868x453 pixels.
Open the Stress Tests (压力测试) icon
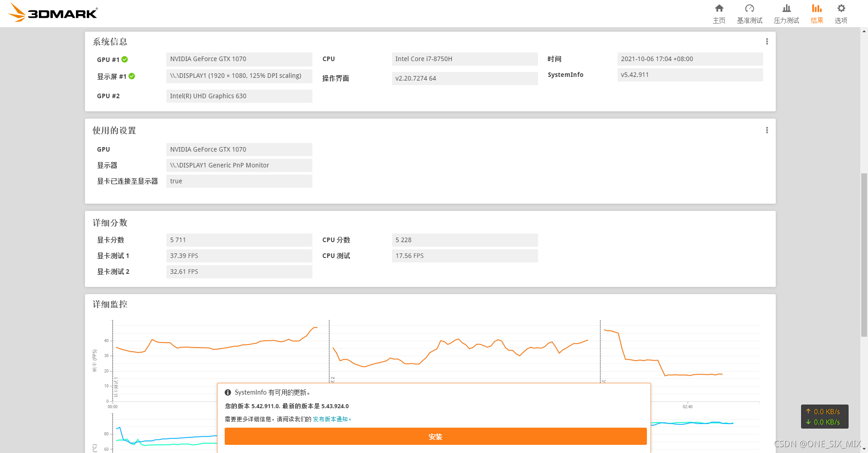(787, 8)
